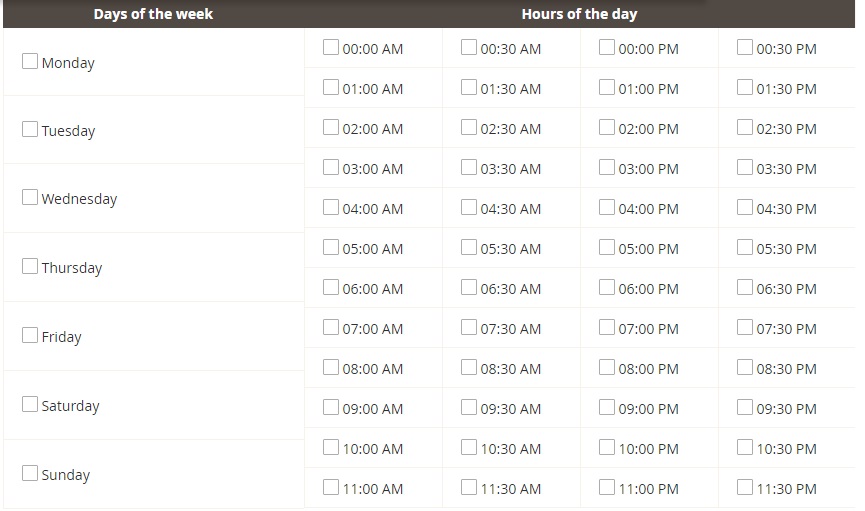Image resolution: width=865 pixels, height=511 pixels.
Task: Tick the 06:00 PM time slot
Action: tap(607, 288)
